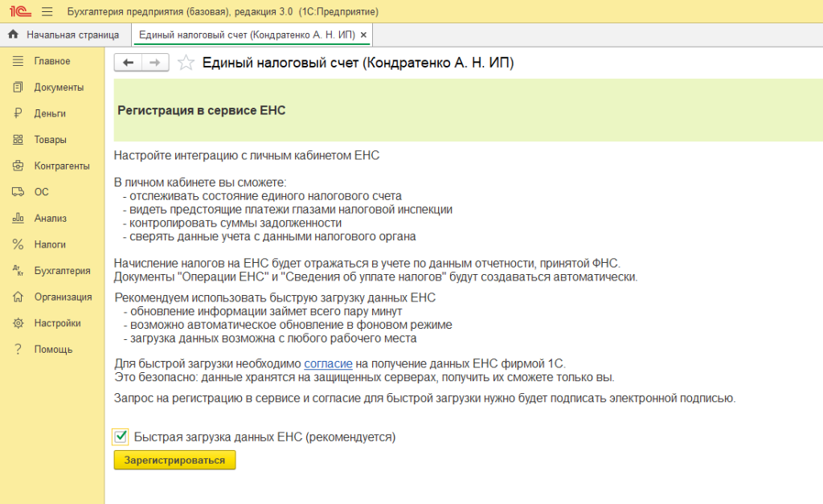This screenshot has width=823, height=504.
Task: Open the Налоги section
Action: pos(50,244)
